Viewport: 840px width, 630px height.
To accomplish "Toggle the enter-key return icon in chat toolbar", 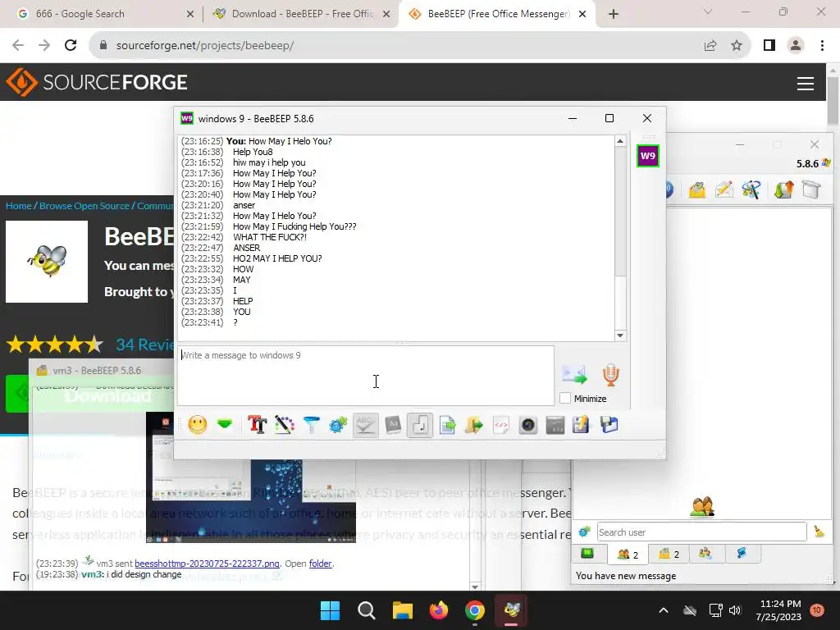I will click(420, 425).
